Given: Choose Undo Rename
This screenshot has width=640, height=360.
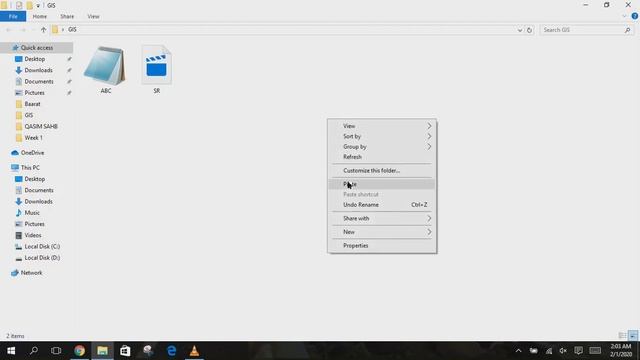Looking at the screenshot, I should tap(382, 205).
